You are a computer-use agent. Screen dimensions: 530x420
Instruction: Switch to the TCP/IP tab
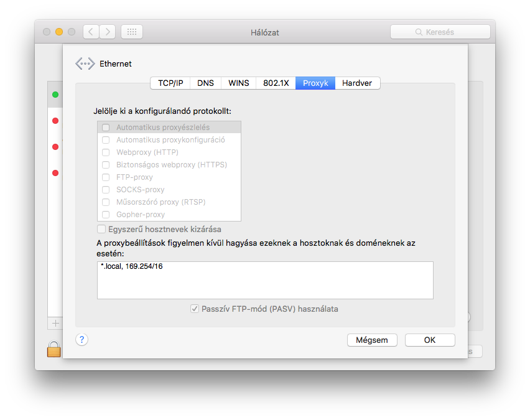coord(170,83)
